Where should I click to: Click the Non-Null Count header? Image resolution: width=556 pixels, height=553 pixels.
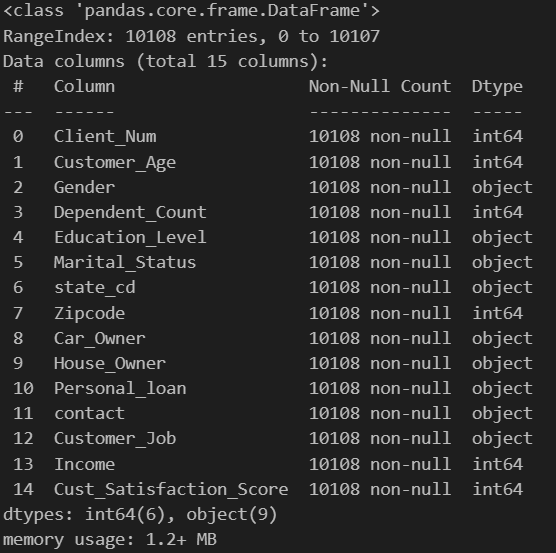[380, 86]
